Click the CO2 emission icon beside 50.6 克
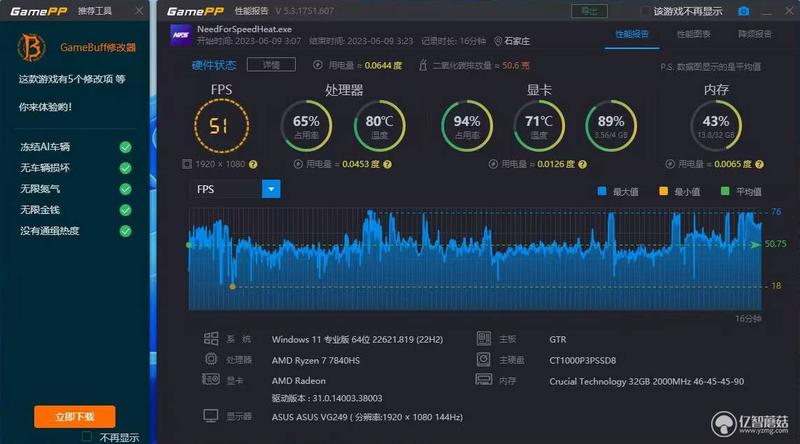Viewport: 800px width, 444px height. [422, 65]
